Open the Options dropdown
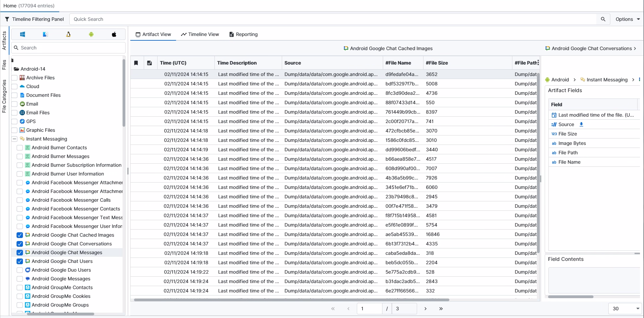Screen dimensions: 644x318 (x=627, y=19)
